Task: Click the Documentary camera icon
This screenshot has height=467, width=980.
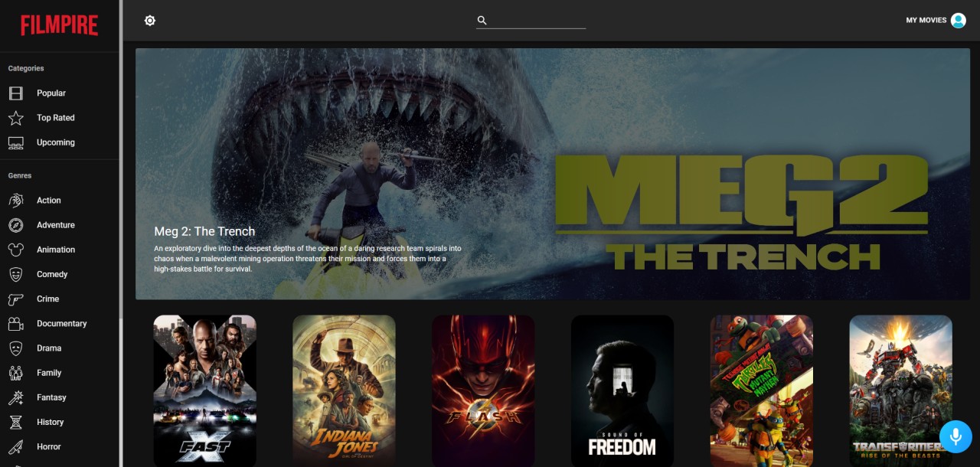Action: 15,324
